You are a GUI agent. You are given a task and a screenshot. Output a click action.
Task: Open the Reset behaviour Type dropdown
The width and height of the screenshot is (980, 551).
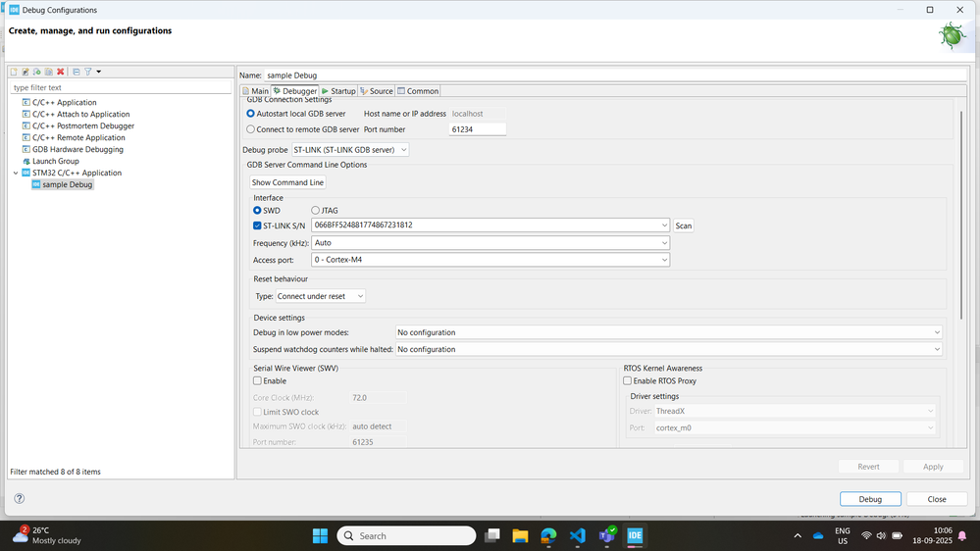320,296
